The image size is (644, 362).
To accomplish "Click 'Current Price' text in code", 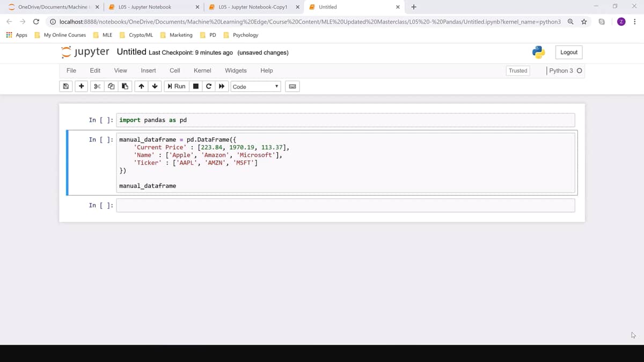I will 160,147.
